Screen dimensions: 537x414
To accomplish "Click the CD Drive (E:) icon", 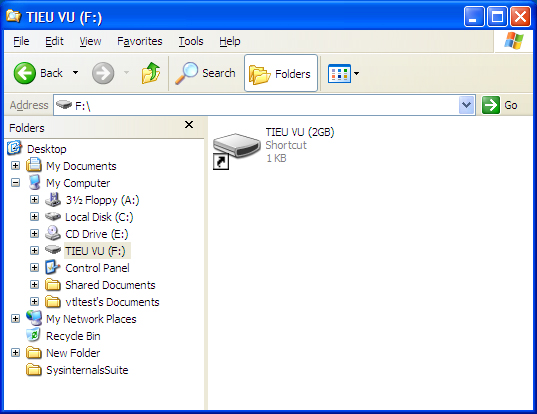I will pyautogui.click(x=53, y=234).
